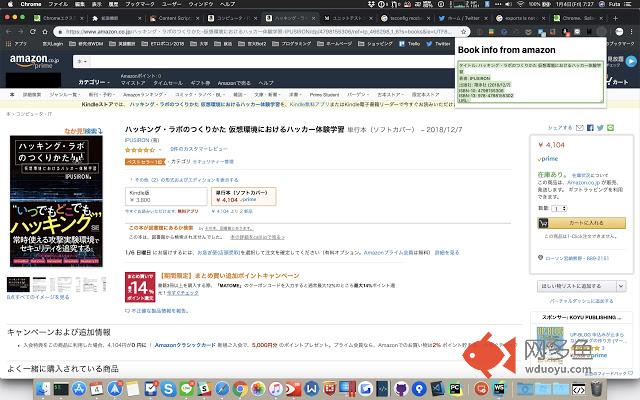This screenshot has height=400, width=640.
Task: Add to wish list button
Action: (x=577, y=286)
